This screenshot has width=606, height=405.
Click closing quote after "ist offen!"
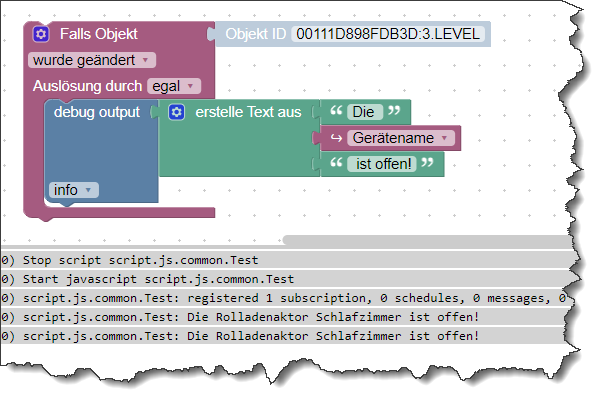click(428, 164)
